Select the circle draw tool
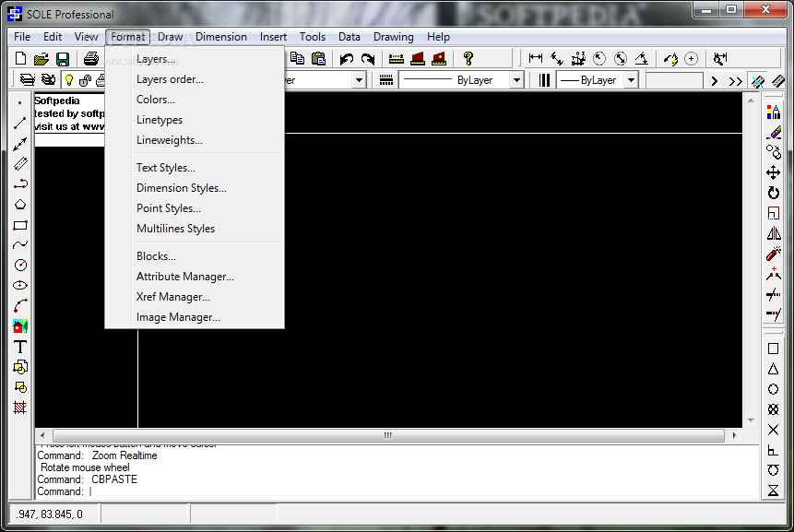The height and width of the screenshot is (532, 794). click(19, 266)
